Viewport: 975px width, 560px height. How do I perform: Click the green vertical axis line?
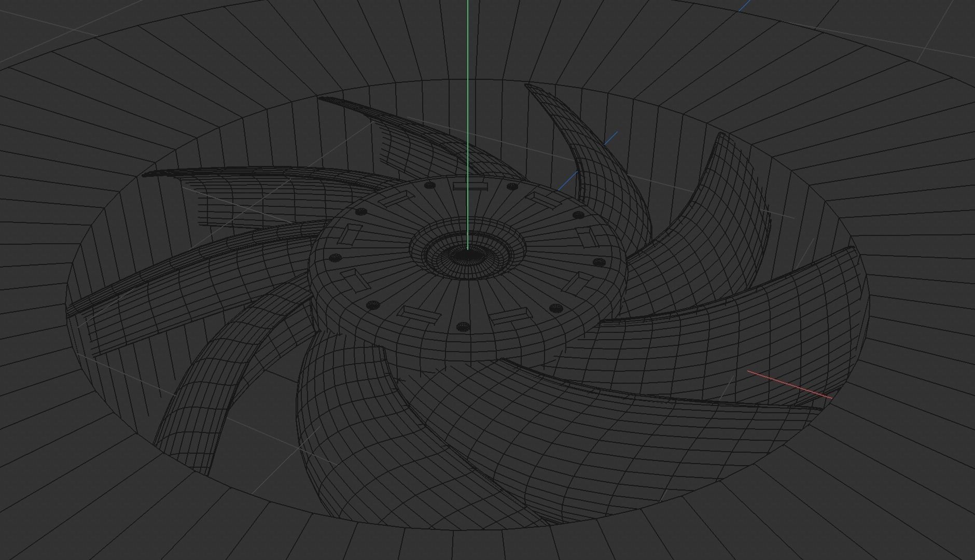coord(468,124)
